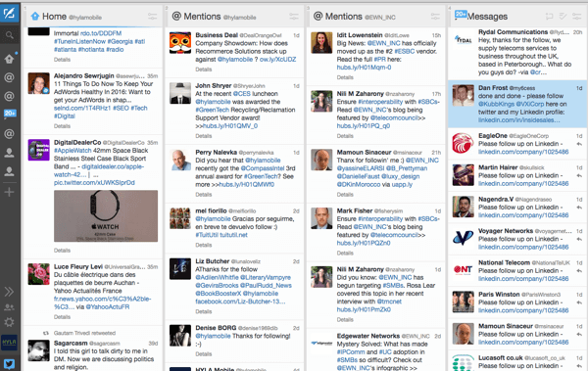Click the Twitter bird icon at sidebar bottom
This screenshot has height=371, width=588.
9,363
